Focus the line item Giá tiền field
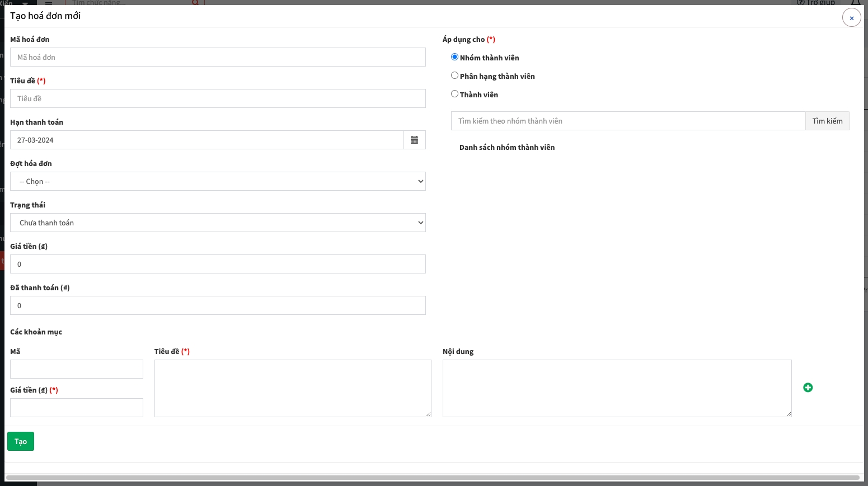Image resolution: width=868 pixels, height=486 pixels. click(77, 408)
